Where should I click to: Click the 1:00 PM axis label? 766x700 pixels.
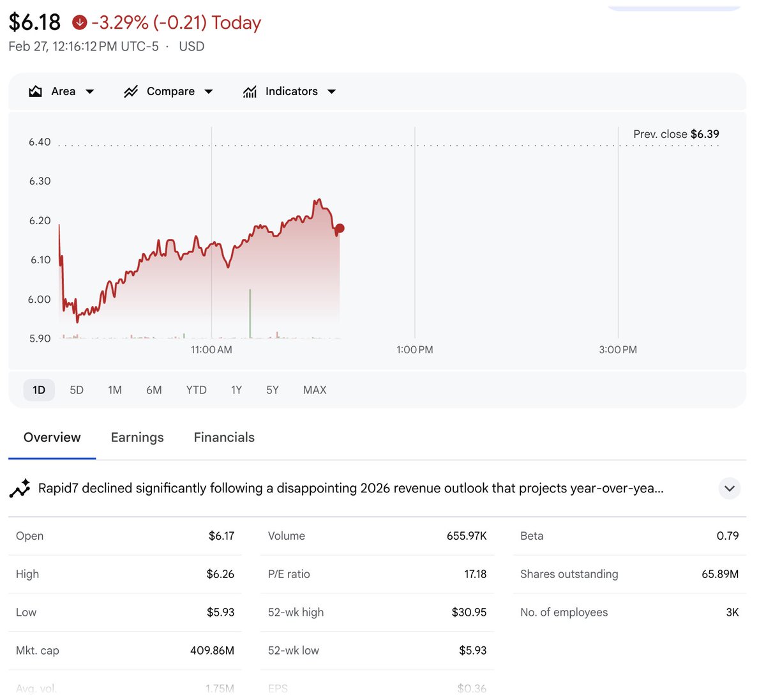pos(415,350)
